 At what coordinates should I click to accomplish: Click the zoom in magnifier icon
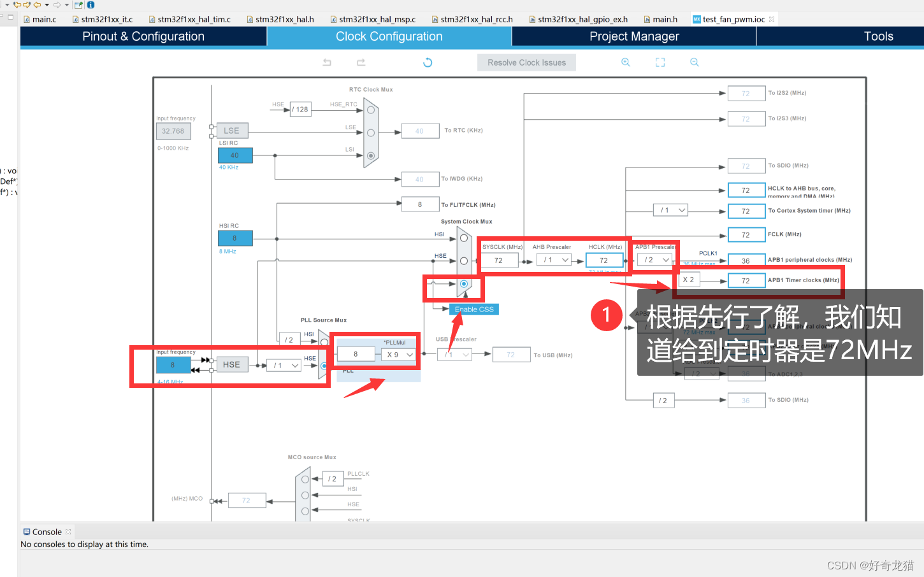click(625, 62)
